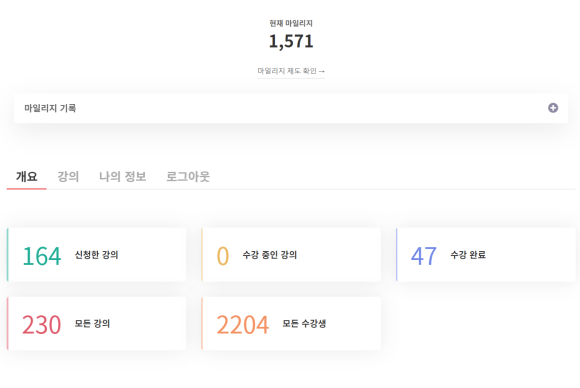Click the yellow 0 count number
The height and width of the screenshot is (388, 580).
tap(223, 256)
